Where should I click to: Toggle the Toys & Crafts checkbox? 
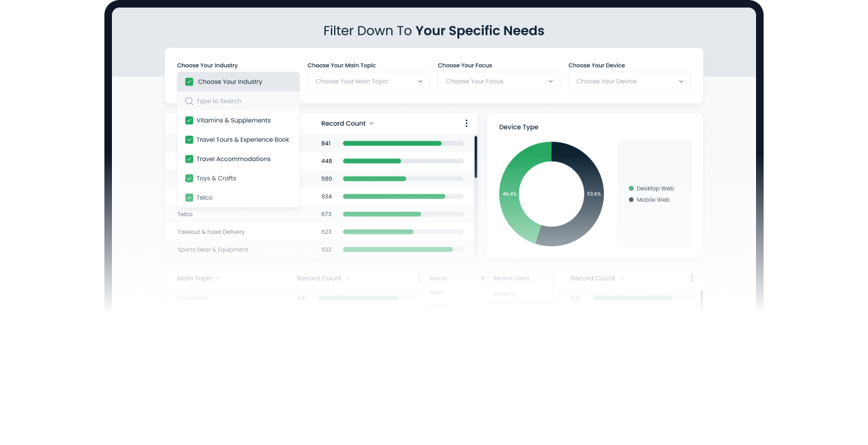click(189, 178)
